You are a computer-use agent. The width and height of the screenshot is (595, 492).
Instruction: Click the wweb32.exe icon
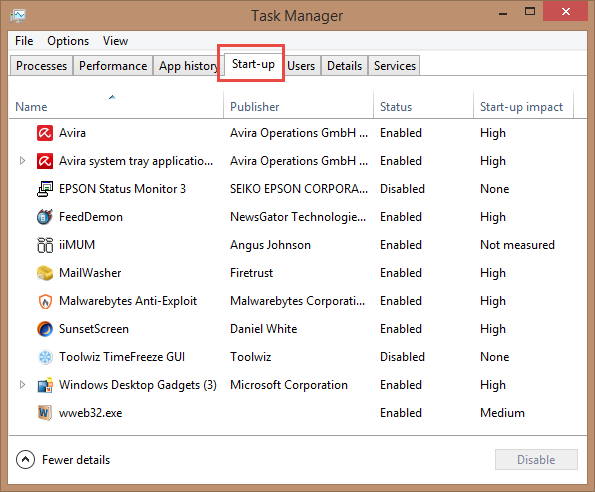[45, 413]
